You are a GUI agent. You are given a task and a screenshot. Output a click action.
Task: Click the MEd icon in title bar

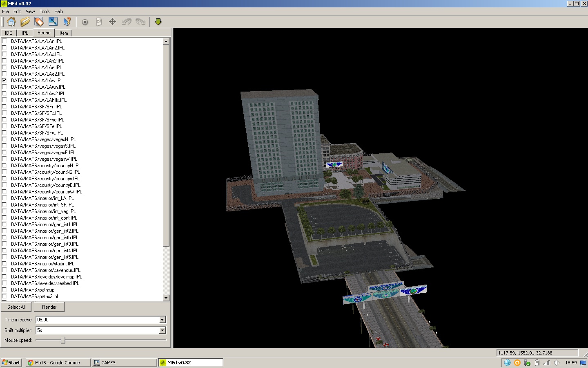[4, 4]
